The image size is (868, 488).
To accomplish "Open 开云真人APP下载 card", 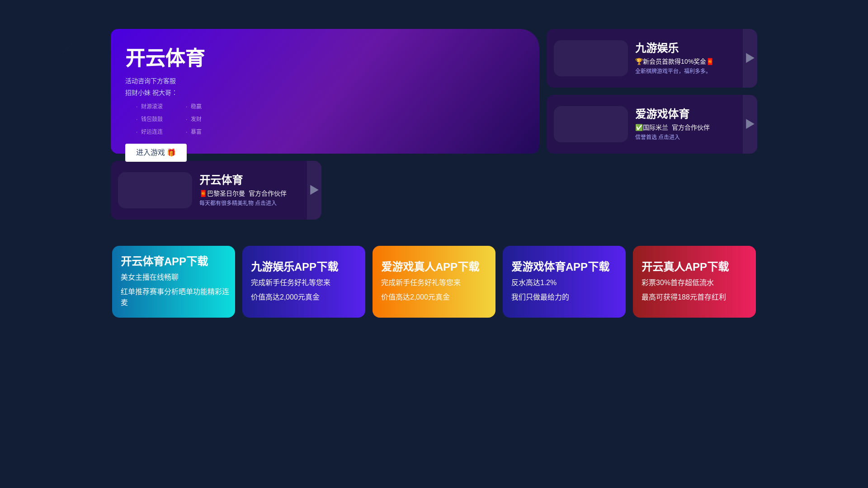I will [694, 282].
